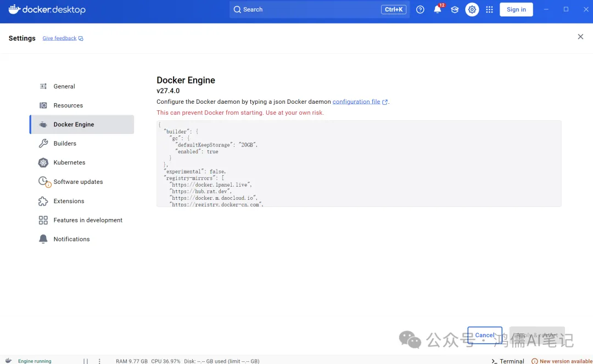This screenshot has width=593, height=364.
Task: Open the Notifications settings section
Action: 82,239
